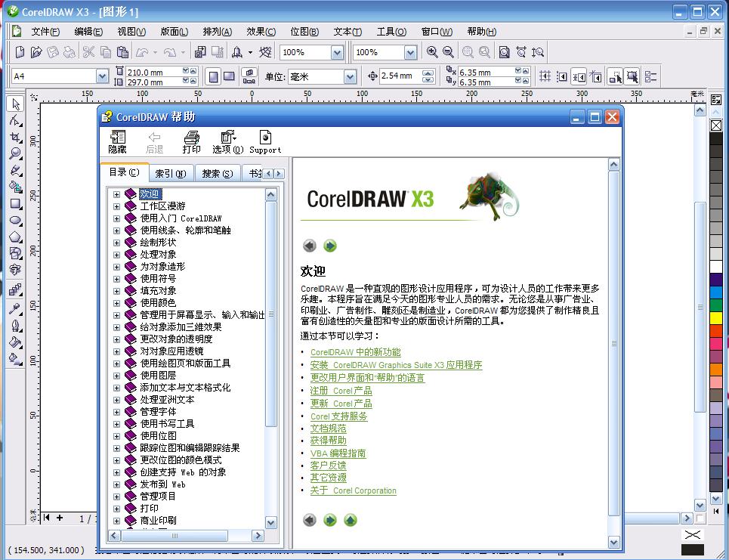The width and height of the screenshot is (729, 560).
Task: Switch to the 搜索(S) tab
Action: (217, 174)
